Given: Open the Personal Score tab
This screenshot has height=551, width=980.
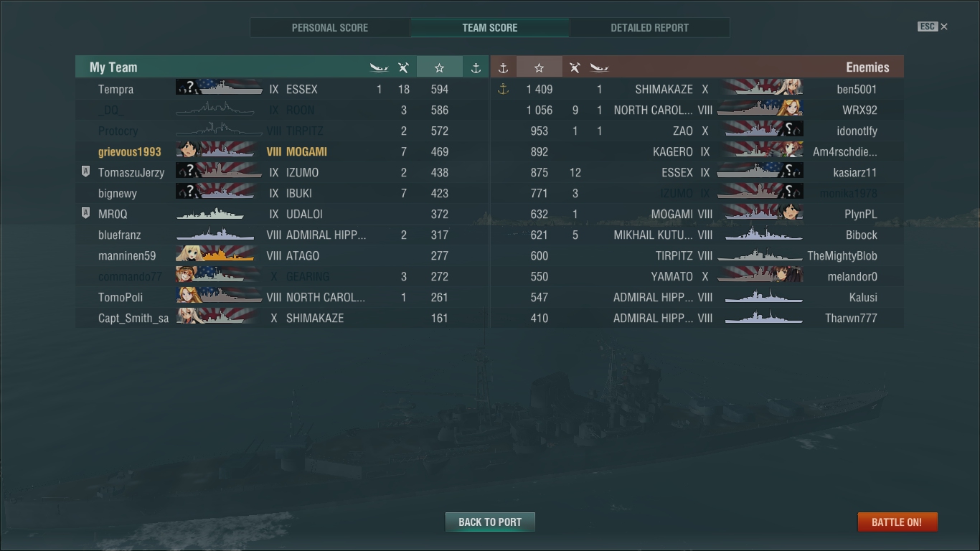Looking at the screenshot, I should pyautogui.click(x=330, y=27).
